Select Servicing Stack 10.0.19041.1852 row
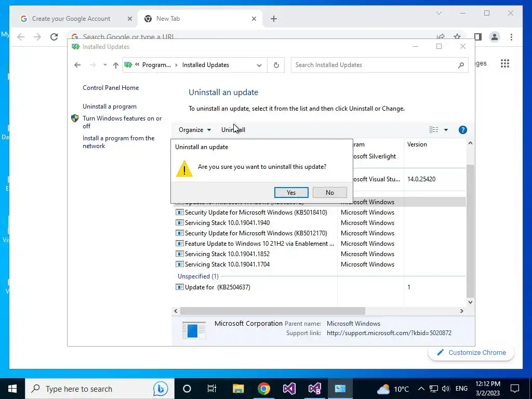Image resolution: width=532 pixels, height=399 pixels. click(x=320, y=254)
